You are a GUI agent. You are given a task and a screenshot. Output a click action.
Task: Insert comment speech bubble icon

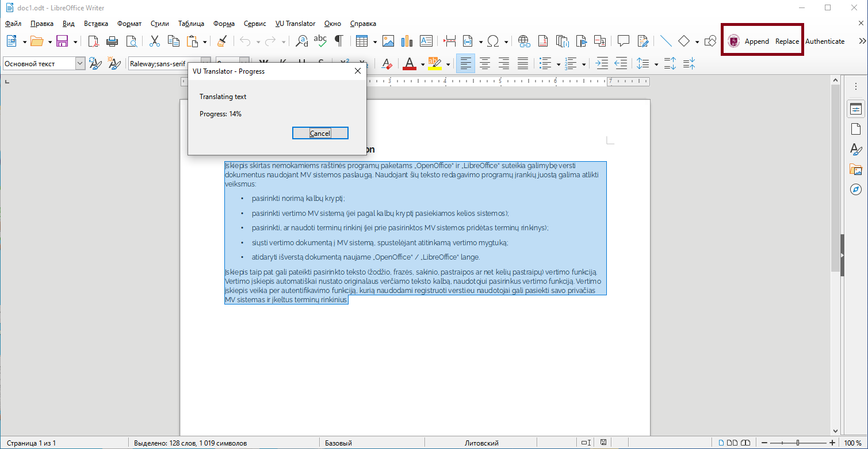[x=623, y=41]
